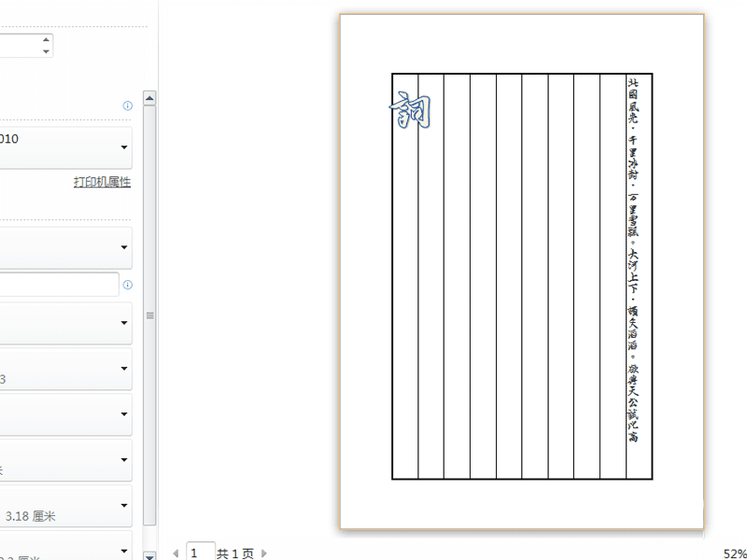747x560 pixels.
Task: Click the 共 1 页 page count text
Action: (235, 553)
